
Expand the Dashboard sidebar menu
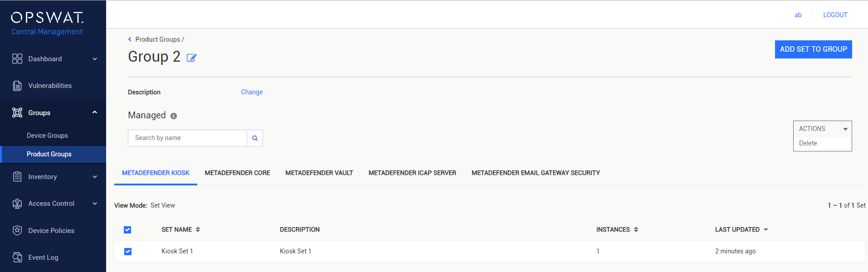pos(95,59)
